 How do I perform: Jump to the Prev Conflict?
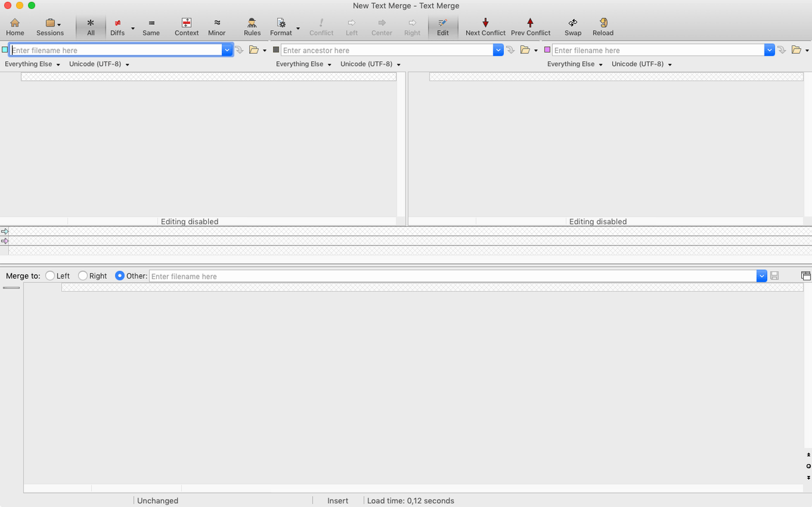click(x=531, y=27)
